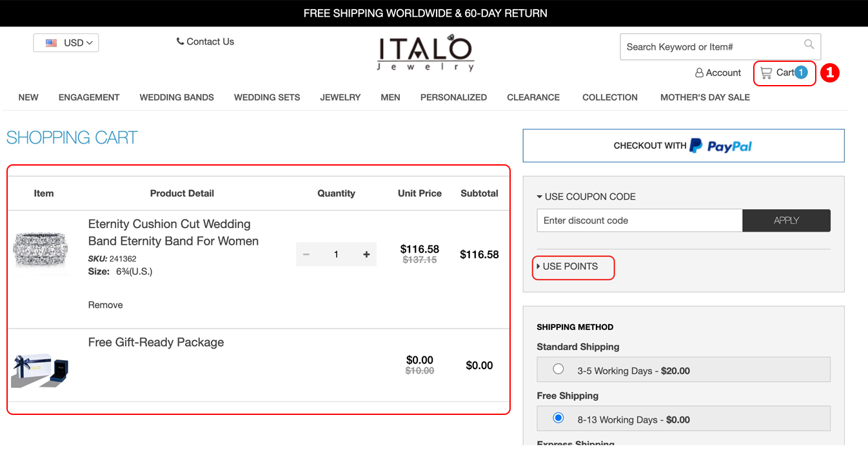Increase quantity with plus button

tap(366, 254)
